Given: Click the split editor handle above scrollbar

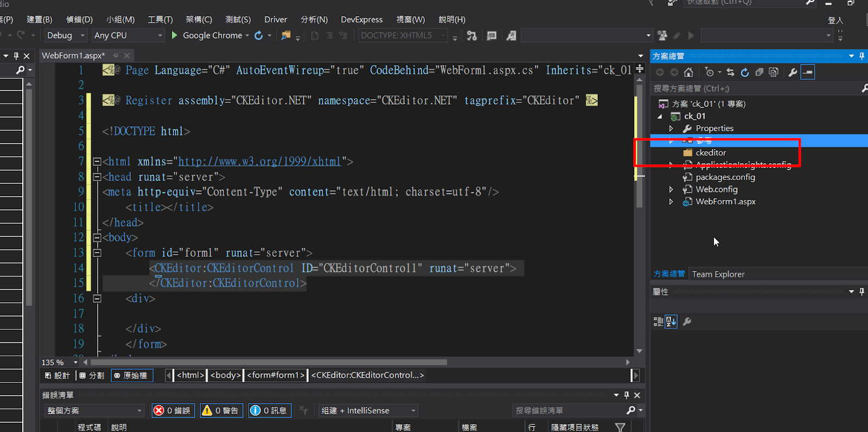Looking at the screenshot, I should (640, 69).
